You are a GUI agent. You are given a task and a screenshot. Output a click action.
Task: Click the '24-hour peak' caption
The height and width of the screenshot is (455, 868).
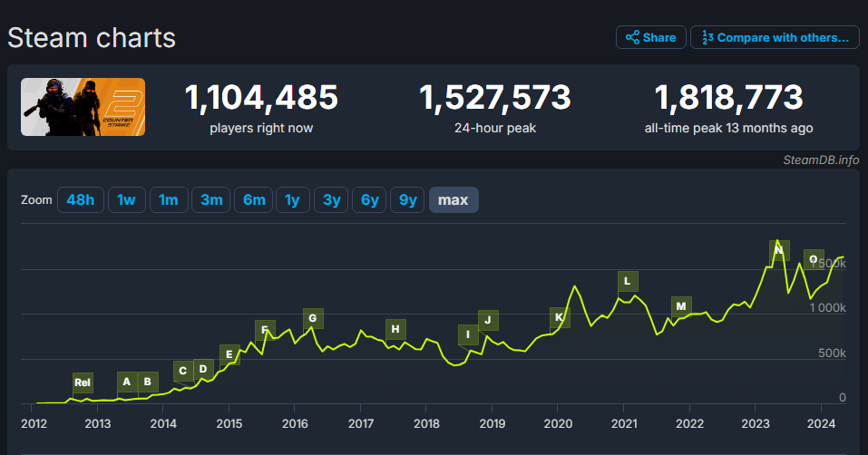(x=495, y=129)
